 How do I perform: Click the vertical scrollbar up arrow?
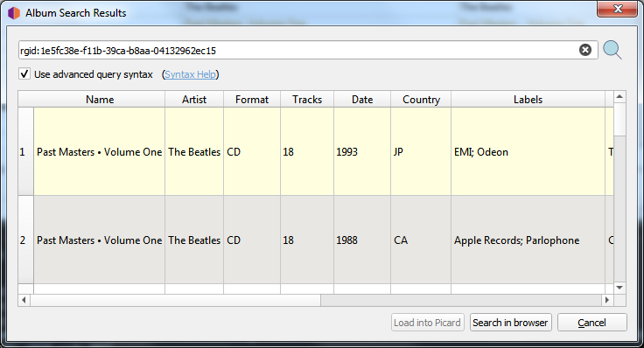(x=619, y=97)
